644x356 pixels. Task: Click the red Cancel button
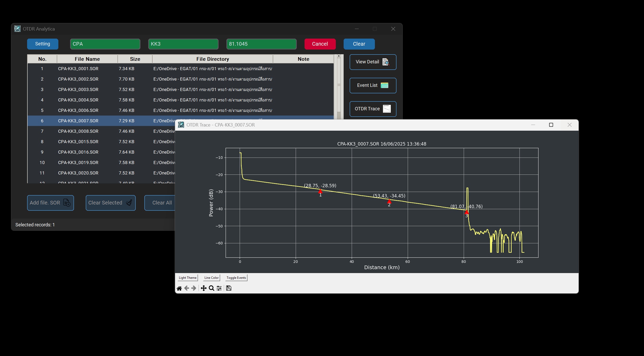click(320, 44)
